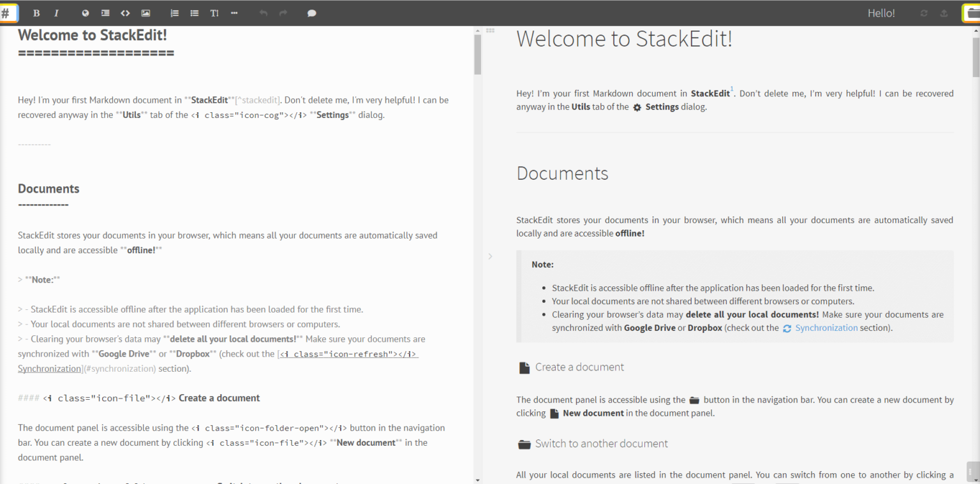
Task: Apply heading formatting via the T! icon
Action: (214, 13)
